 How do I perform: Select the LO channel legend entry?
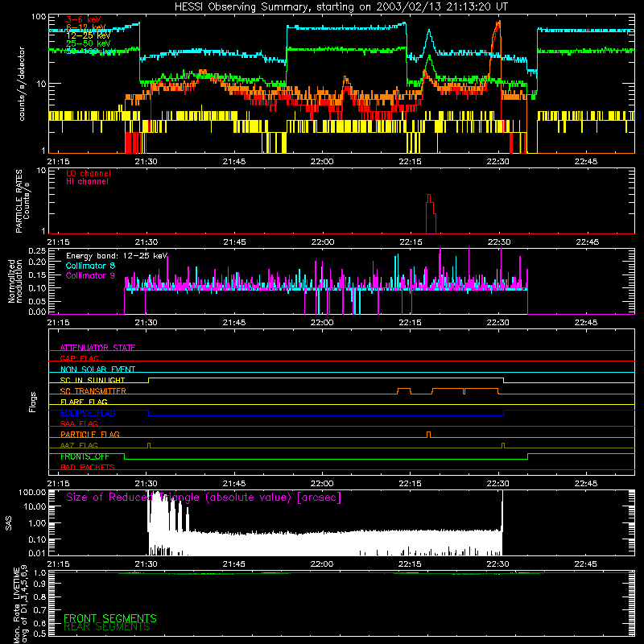click(x=89, y=173)
